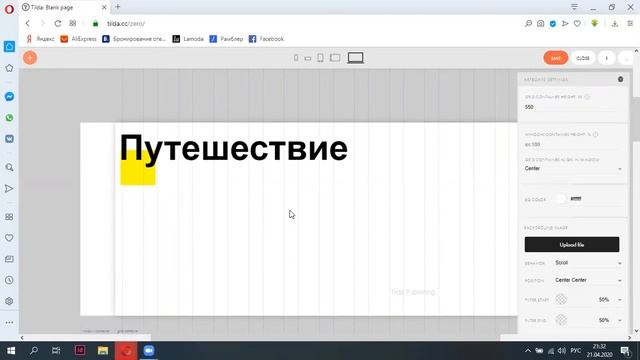Open the Behavior dropdown set to Scroll

tap(588, 263)
